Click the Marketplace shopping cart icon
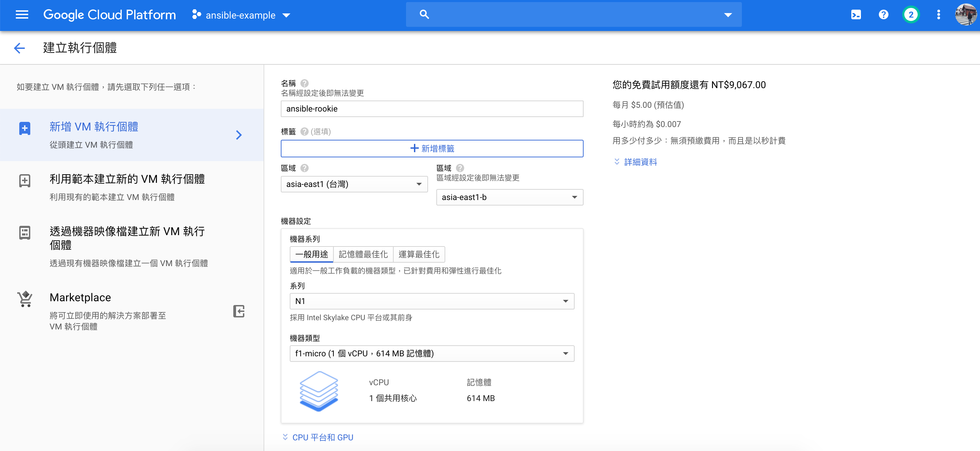 pyautogui.click(x=25, y=299)
